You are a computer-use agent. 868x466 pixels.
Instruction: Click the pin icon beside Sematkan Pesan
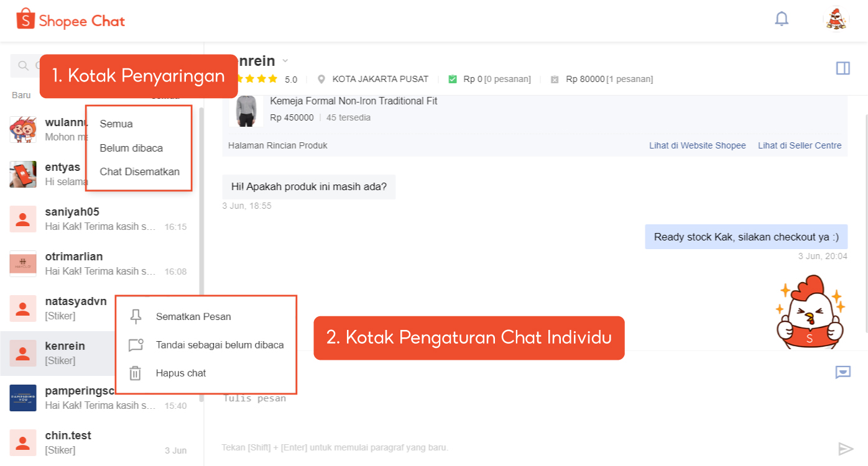pyautogui.click(x=136, y=317)
